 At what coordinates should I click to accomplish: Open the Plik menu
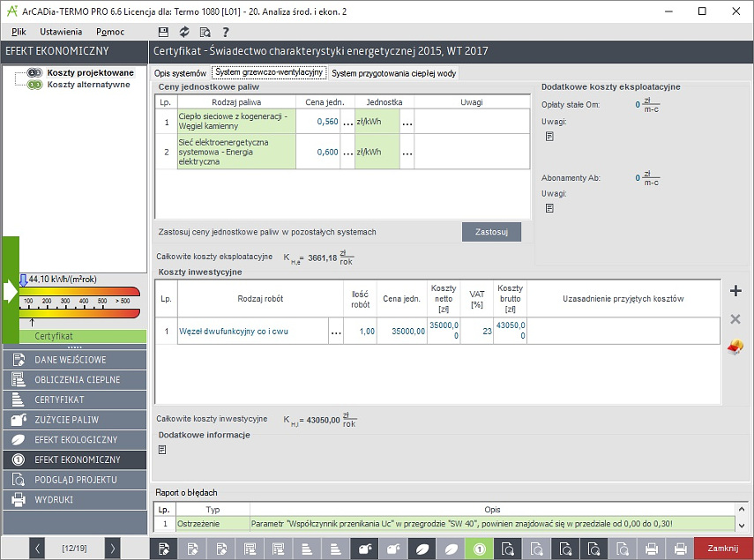(x=19, y=32)
